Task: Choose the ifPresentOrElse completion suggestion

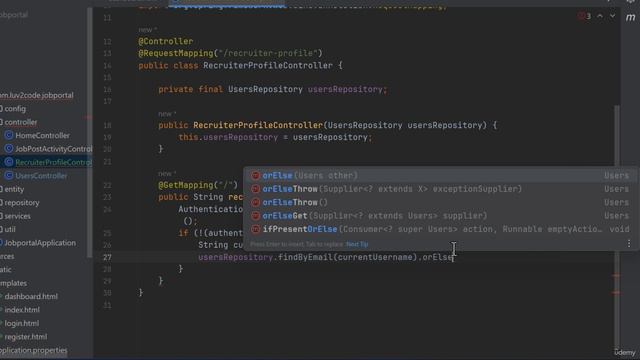Action: pyautogui.click(x=440, y=229)
